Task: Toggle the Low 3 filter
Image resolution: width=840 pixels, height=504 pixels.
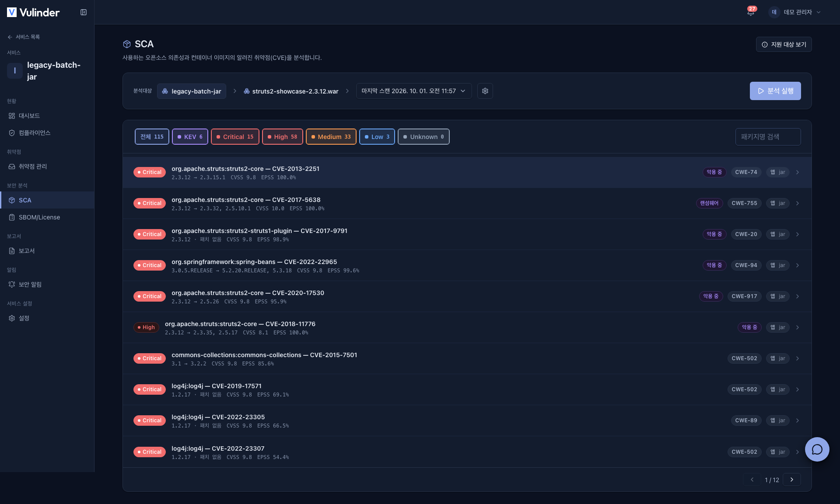Action: click(x=377, y=137)
